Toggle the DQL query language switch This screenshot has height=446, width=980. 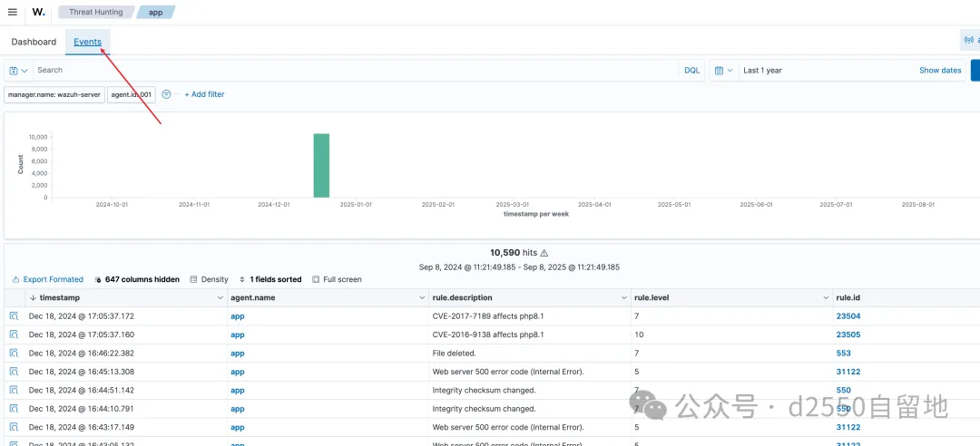click(x=691, y=70)
